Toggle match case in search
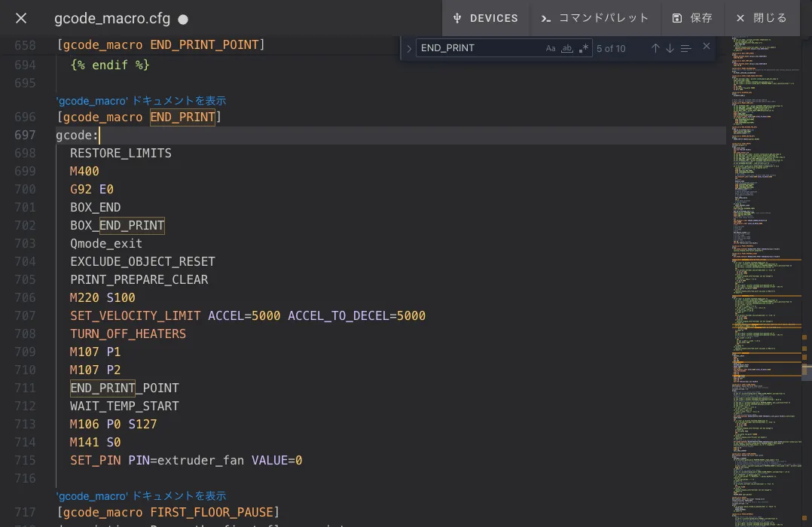The width and height of the screenshot is (812, 527). point(551,48)
